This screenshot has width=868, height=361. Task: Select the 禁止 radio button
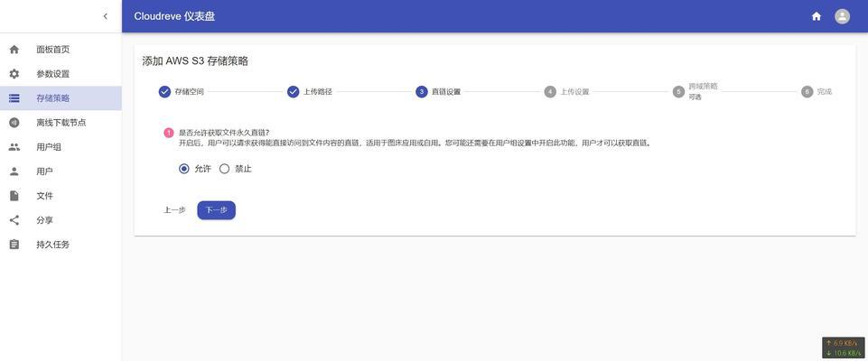[x=224, y=169]
